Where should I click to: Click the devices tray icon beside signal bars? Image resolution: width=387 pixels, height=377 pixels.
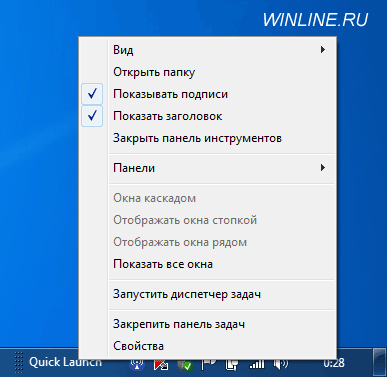coord(232,365)
